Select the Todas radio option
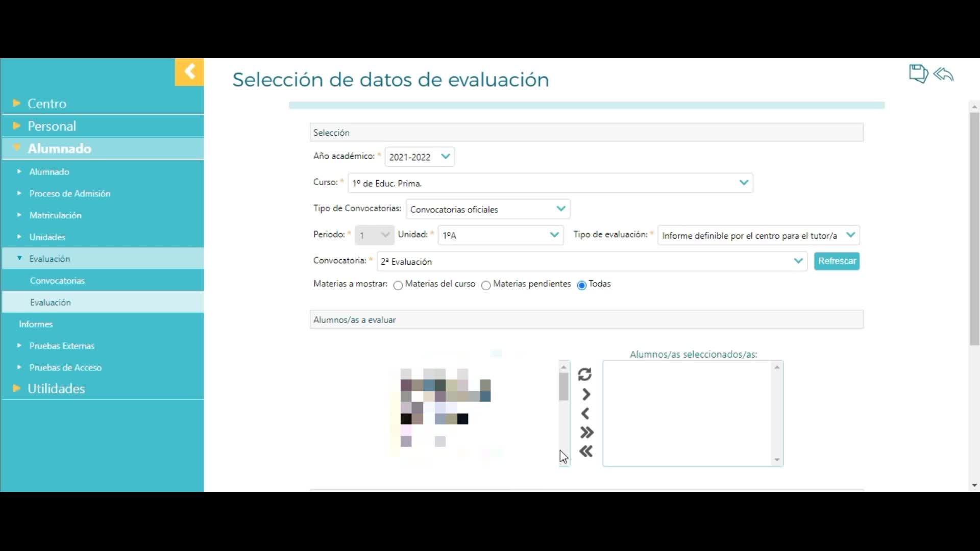980x551 pixels. pyautogui.click(x=581, y=285)
